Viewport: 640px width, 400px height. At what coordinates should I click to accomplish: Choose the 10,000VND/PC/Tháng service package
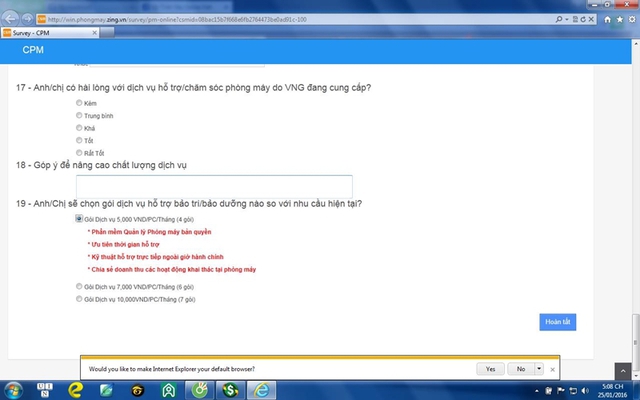(x=79, y=299)
